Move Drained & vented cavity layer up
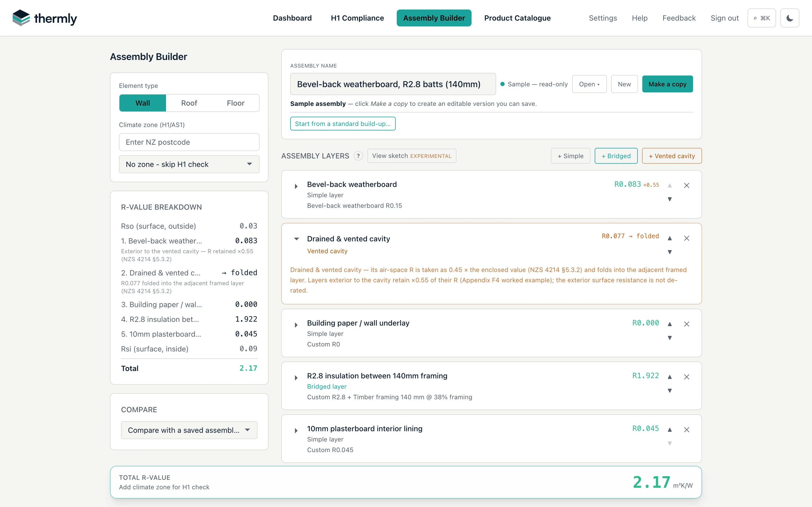The image size is (812, 507). click(669, 238)
